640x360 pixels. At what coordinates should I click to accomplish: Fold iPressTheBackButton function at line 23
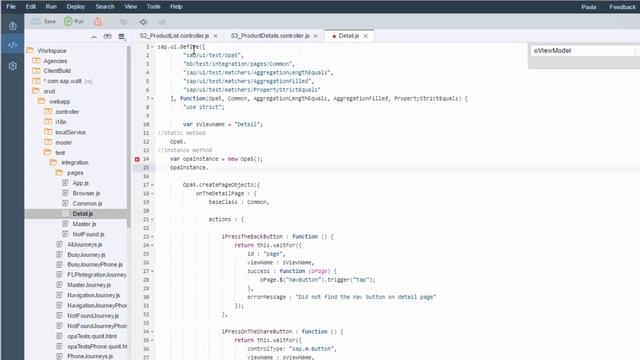coord(153,237)
